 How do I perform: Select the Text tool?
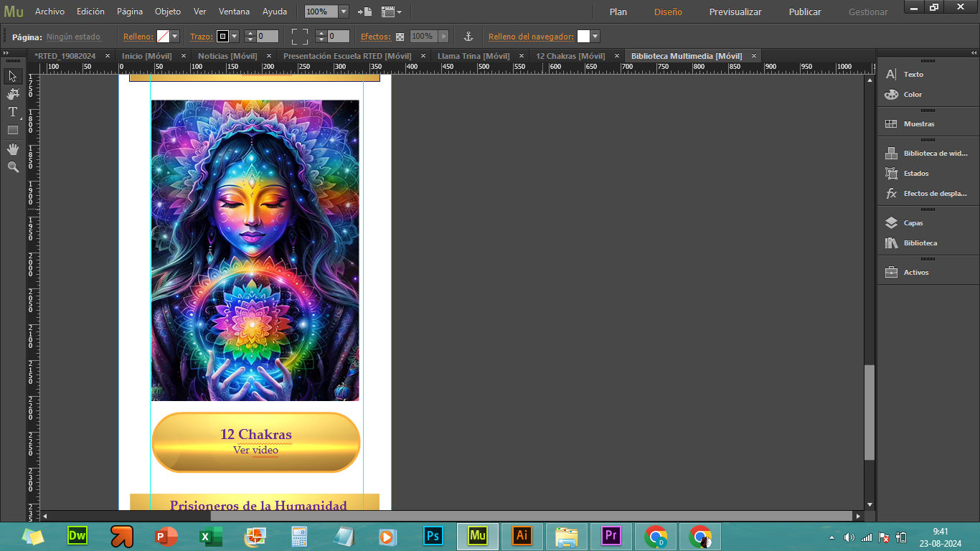(12, 112)
